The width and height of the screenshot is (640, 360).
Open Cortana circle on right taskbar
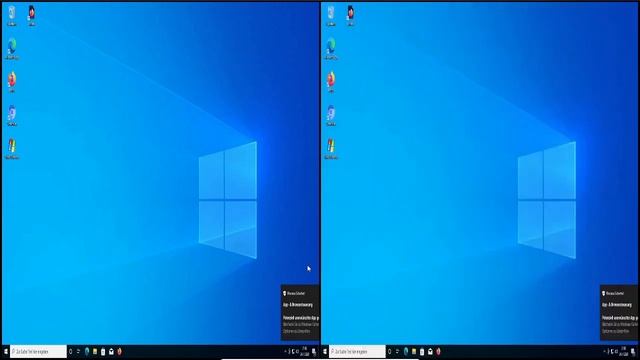(x=389, y=351)
